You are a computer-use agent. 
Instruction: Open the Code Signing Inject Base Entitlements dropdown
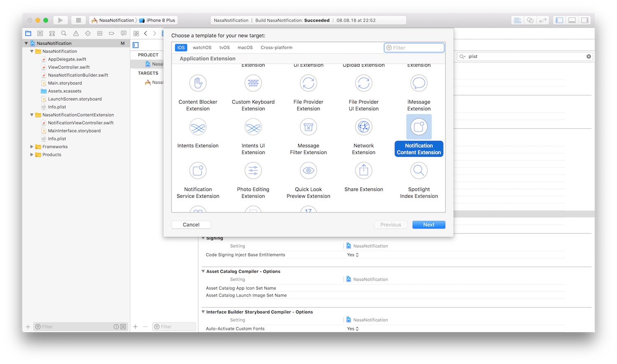tap(353, 255)
